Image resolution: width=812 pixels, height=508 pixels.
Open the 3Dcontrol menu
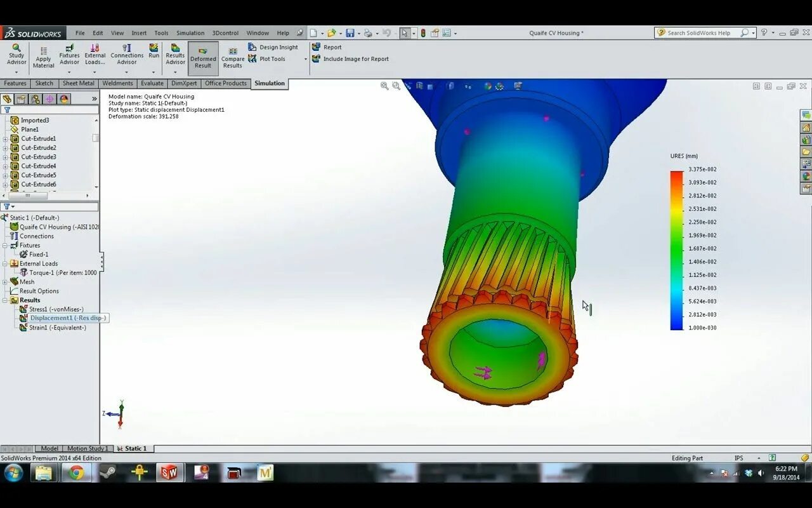[225, 33]
